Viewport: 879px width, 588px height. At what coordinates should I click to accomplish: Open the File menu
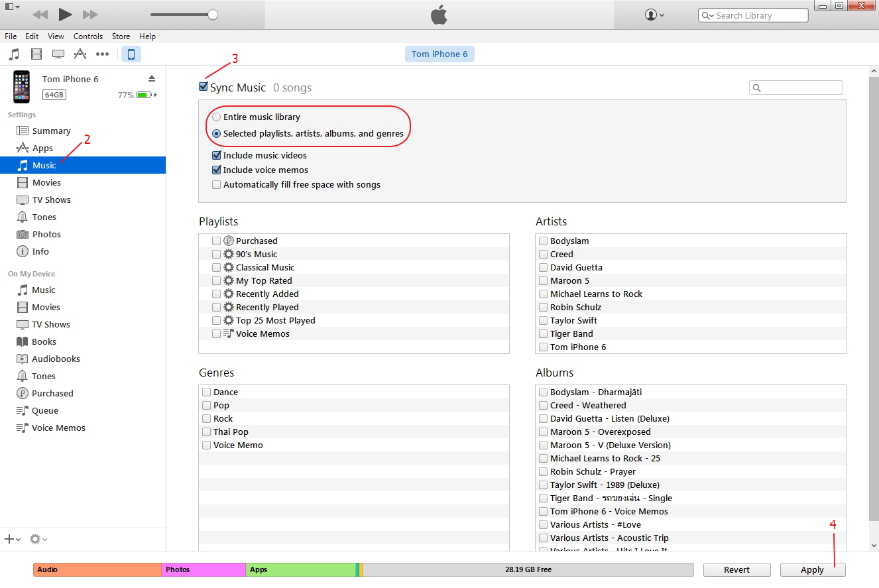coord(11,36)
